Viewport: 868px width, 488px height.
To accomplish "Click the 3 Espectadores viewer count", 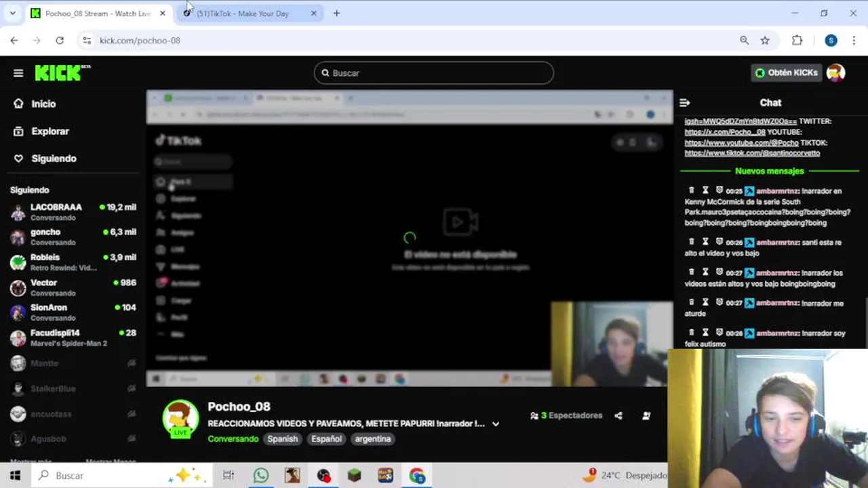I will pyautogui.click(x=566, y=415).
